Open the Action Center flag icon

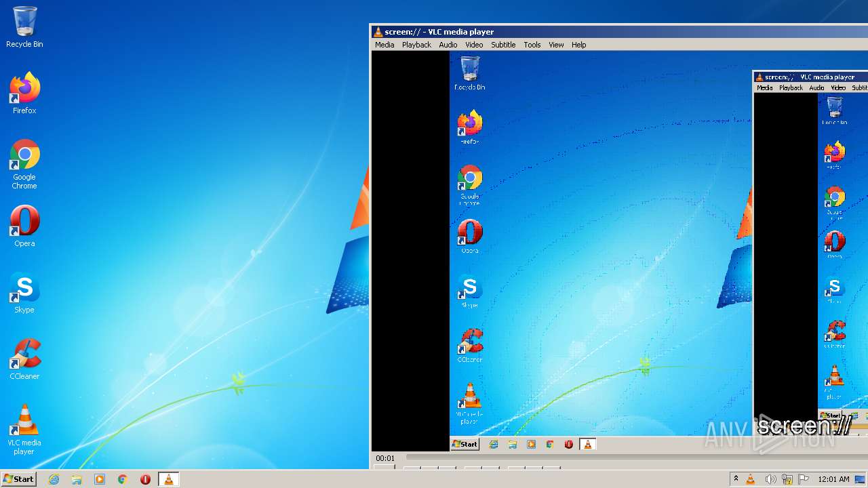coord(804,479)
